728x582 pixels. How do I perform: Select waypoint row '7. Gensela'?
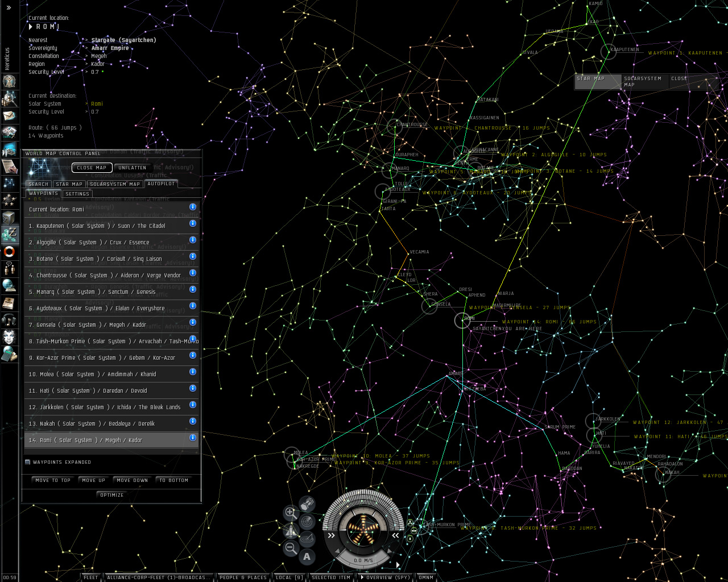pos(111,325)
